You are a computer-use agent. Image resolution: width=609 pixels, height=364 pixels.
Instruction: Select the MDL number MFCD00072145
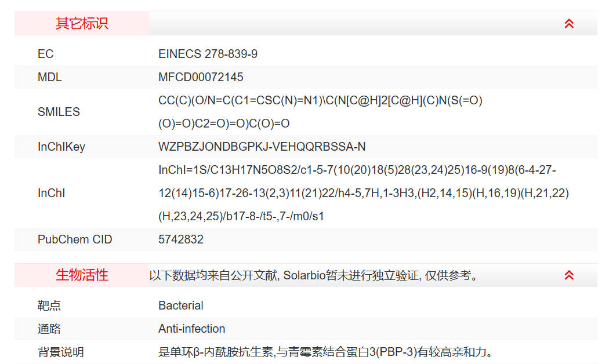pyautogui.click(x=201, y=77)
